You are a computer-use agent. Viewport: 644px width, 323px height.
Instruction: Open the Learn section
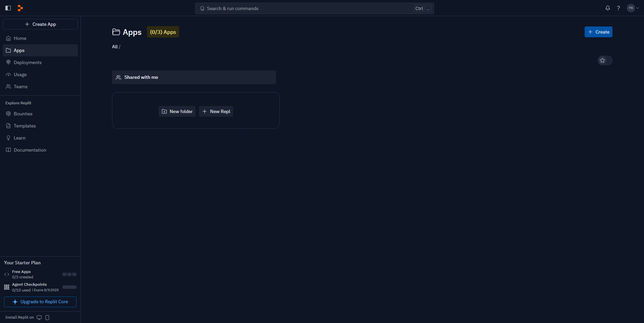40,138
